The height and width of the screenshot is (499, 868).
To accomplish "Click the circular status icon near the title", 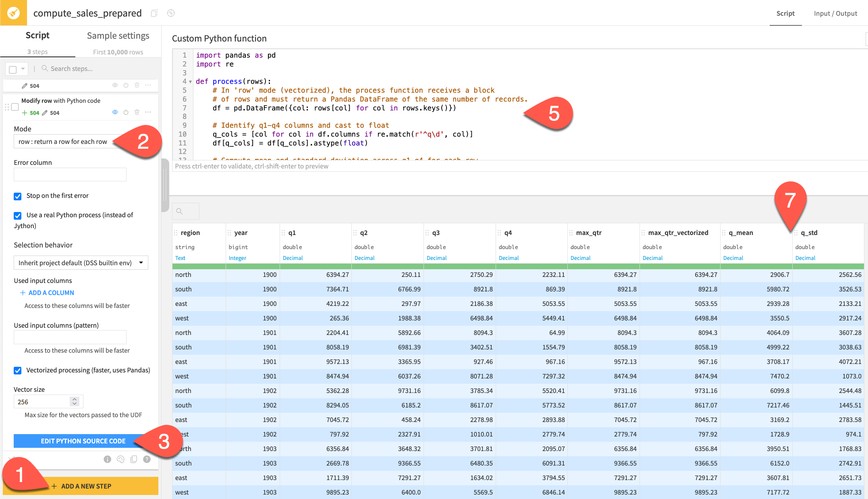I will [171, 13].
